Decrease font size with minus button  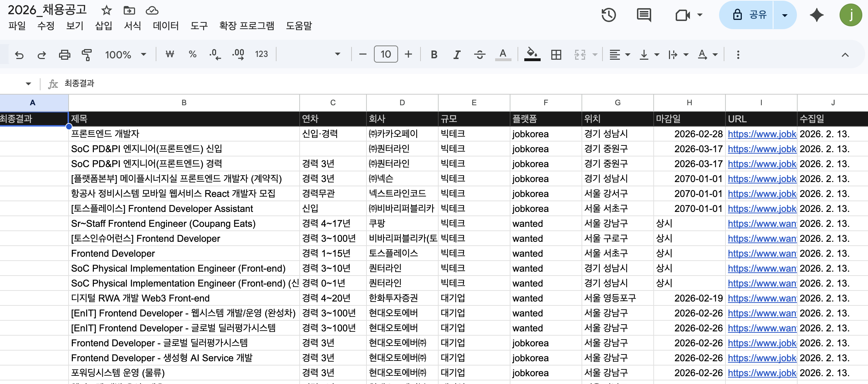[x=363, y=54]
